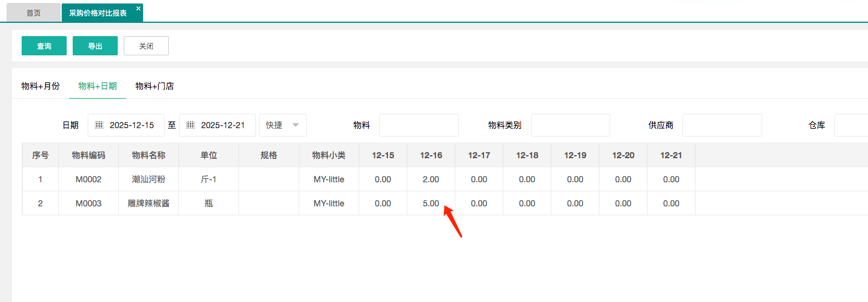Image resolution: width=868 pixels, height=302 pixels.
Task: Click the 12-21 column header
Action: [x=671, y=155]
